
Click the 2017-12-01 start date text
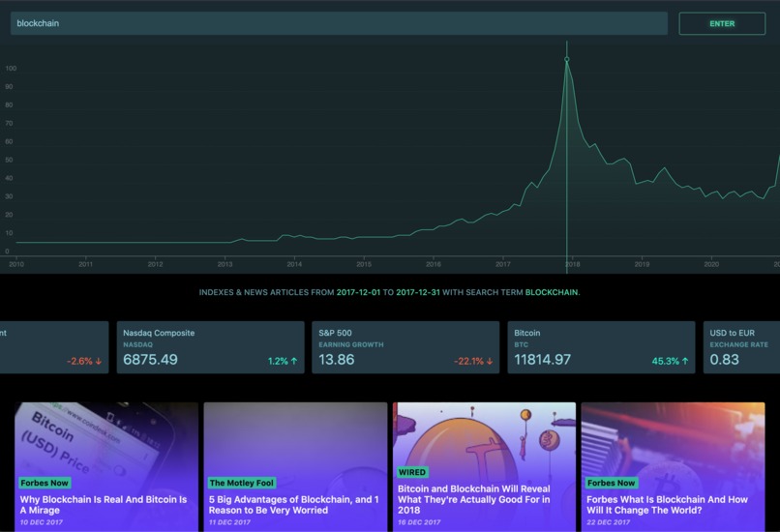point(358,292)
